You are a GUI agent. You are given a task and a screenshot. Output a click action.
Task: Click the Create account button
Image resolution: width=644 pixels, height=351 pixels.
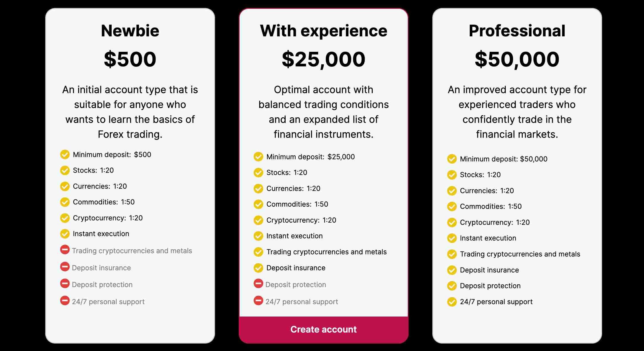(x=323, y=330)
